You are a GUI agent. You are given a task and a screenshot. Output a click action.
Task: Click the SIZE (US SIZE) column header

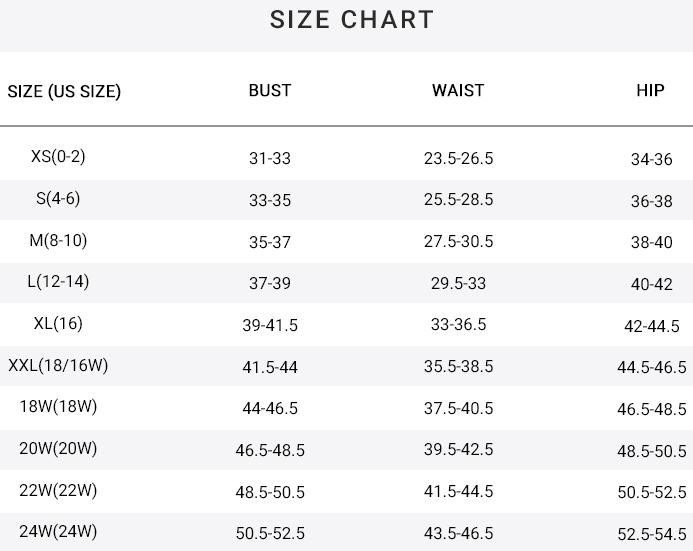64,91
